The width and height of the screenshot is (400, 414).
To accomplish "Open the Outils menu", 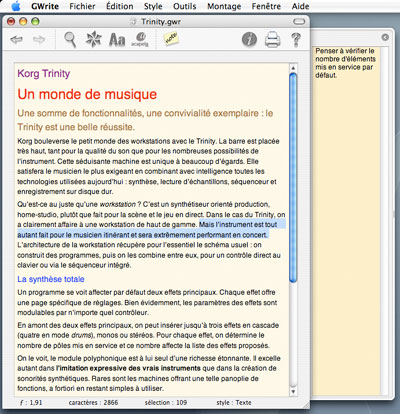I will (x=185, y=6).
